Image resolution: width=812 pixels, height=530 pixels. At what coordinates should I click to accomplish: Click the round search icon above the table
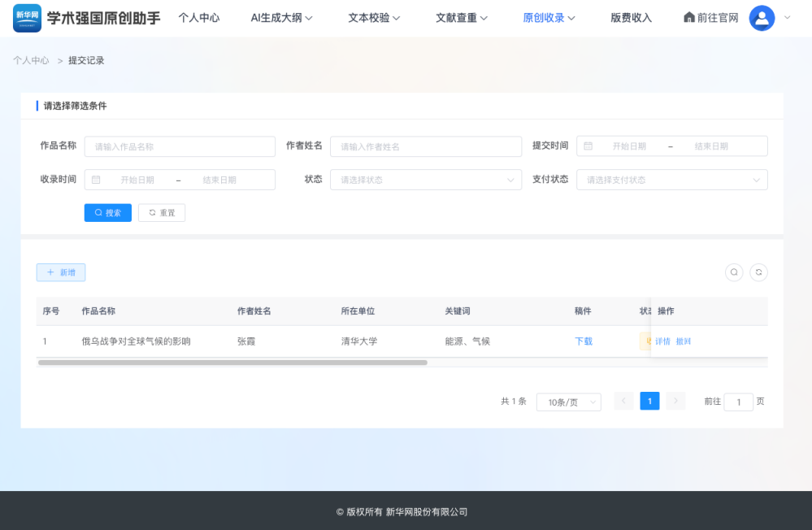click(x=734, y=272)
